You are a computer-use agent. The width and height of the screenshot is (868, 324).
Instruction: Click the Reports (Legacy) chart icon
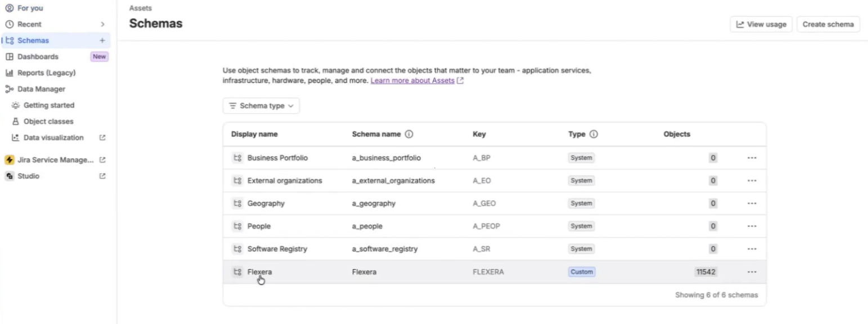tap(9, 73)
